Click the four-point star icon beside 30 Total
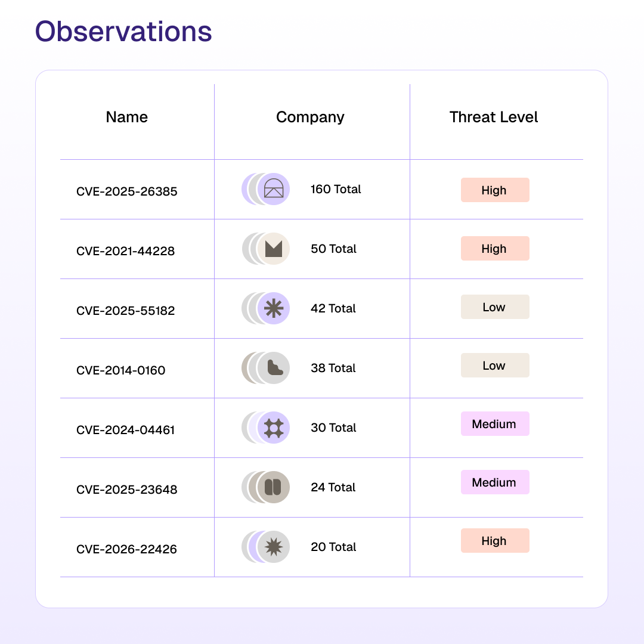This screenshot has height=644, width=644. tap(274, 428)
